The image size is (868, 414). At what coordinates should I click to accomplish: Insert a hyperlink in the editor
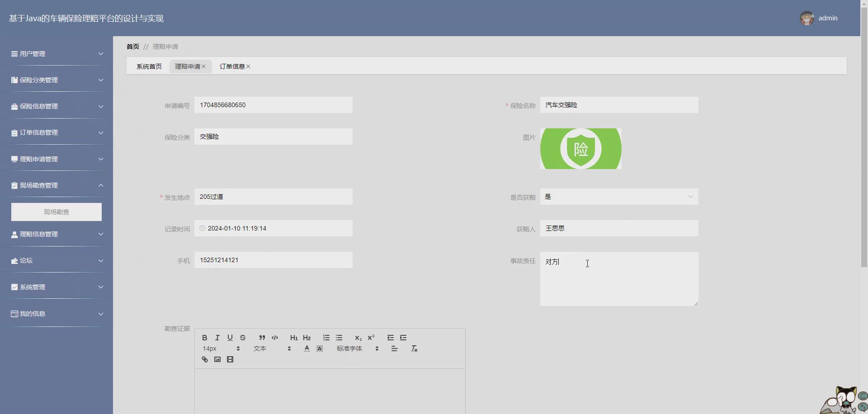(204, 359)
